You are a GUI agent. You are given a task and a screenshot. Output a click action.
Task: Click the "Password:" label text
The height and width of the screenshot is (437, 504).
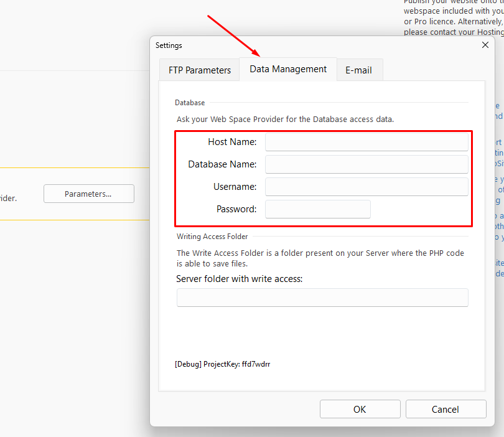coord(236,209)
